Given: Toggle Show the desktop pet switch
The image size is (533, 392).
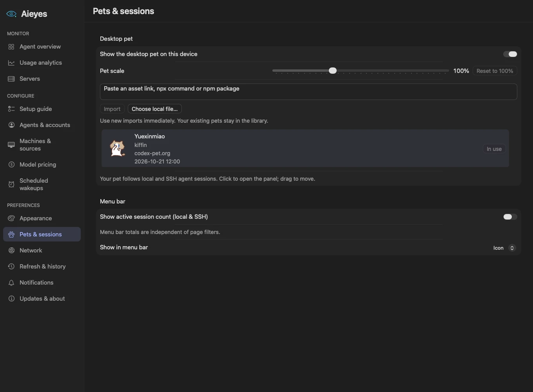Looking at the screenshot, I should click(x=510, y=54).
